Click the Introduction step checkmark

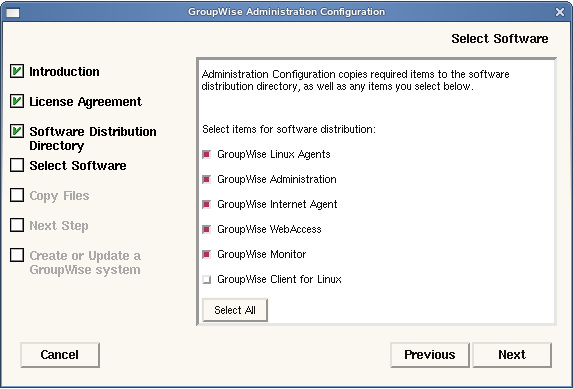point(17,71)
